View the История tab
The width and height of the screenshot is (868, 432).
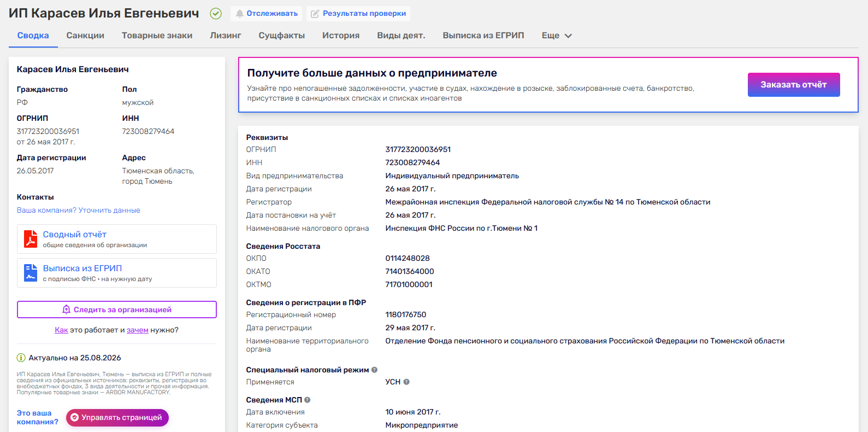pyautogui.click(x=341, y=36)
